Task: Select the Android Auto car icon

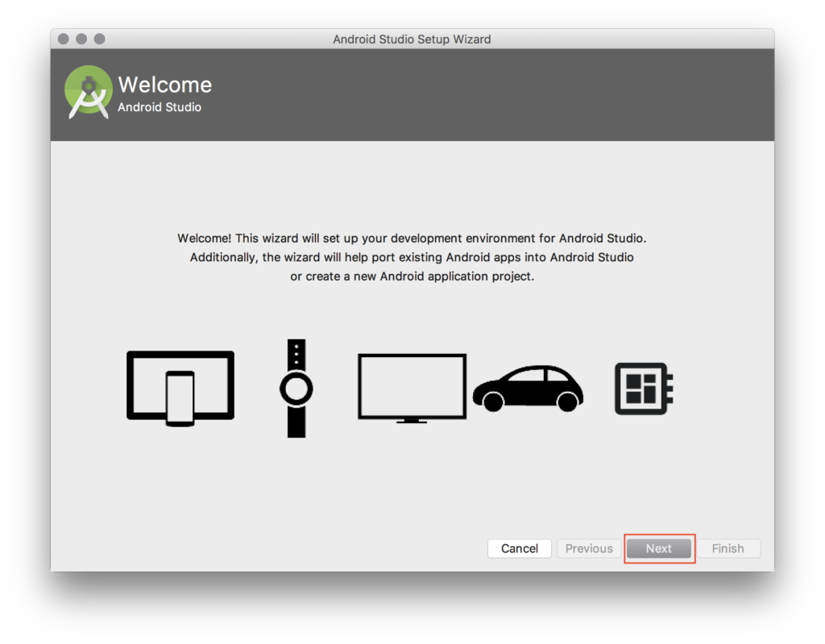Action: pos(528,388)
